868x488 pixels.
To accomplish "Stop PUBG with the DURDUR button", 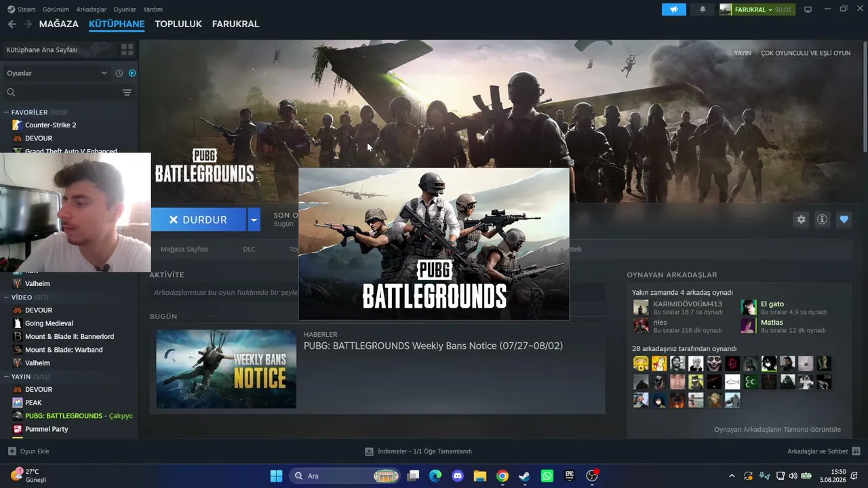I will click(x=199, y=220).
